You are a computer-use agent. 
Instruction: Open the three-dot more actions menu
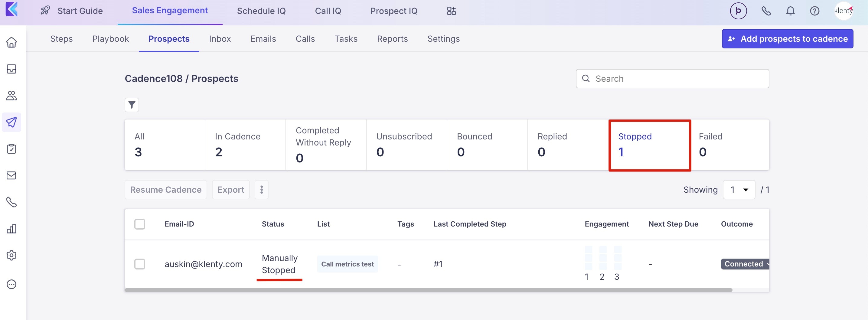point(262,190)
